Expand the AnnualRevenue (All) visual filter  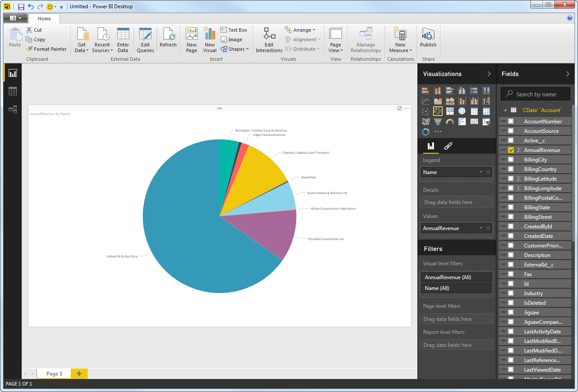tap(456, 277)
